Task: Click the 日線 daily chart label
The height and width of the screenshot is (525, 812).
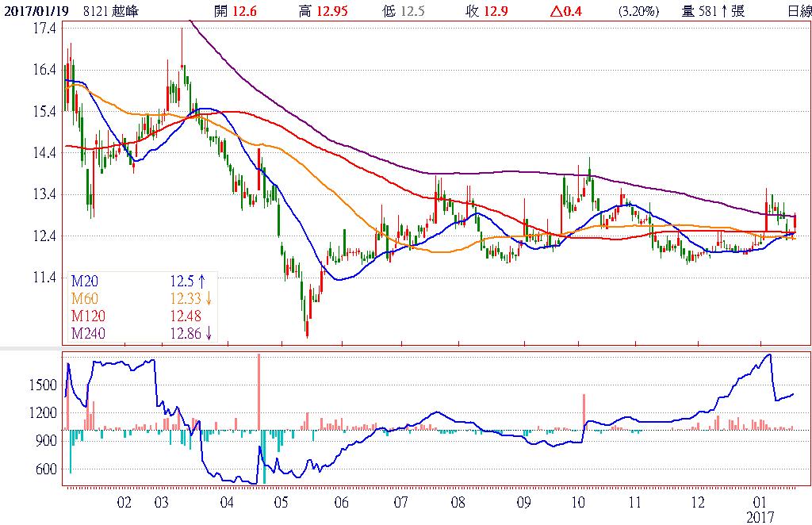Action: click(x=799, y=11)
